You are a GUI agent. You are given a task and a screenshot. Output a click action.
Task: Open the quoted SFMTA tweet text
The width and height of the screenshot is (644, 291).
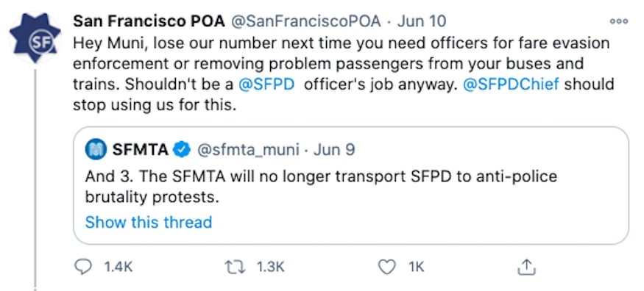pos(321,187)
